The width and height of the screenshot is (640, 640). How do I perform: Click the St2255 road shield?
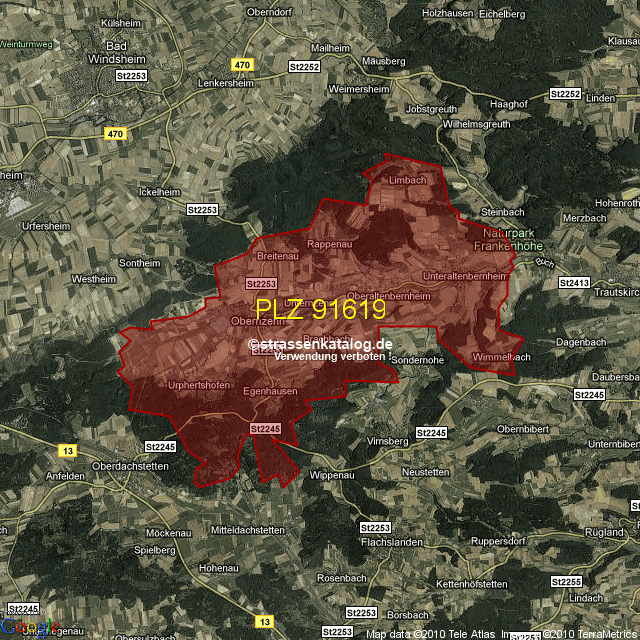tap(566, 581)
